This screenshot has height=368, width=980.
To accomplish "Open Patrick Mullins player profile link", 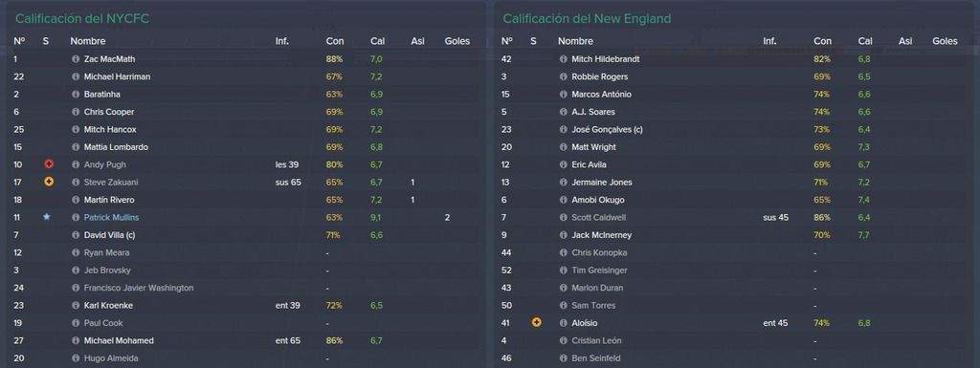I will click(x=111, y=218).
